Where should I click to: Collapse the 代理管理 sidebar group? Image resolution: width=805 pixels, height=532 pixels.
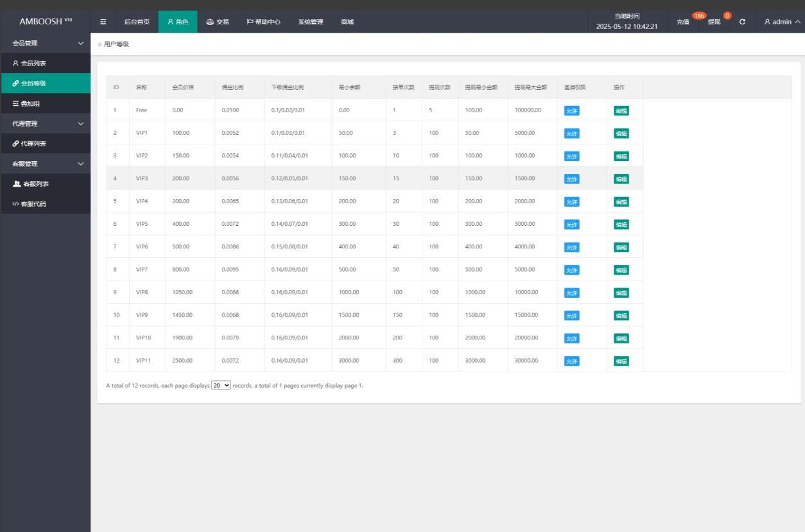[80, 123]
